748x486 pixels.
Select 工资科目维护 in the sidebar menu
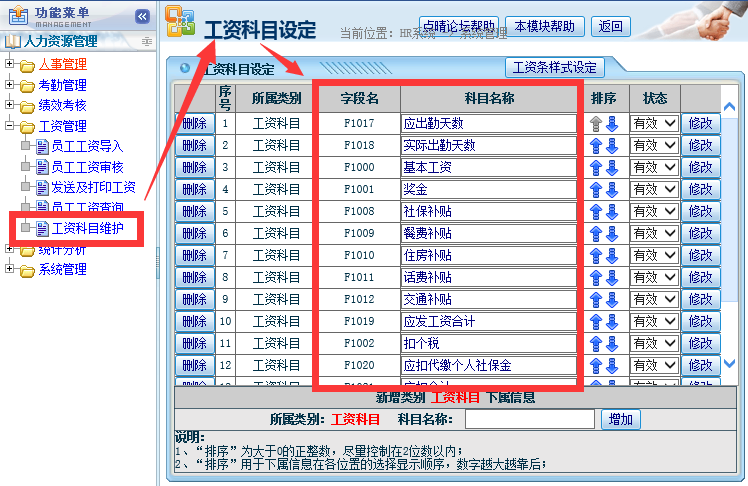87,228
